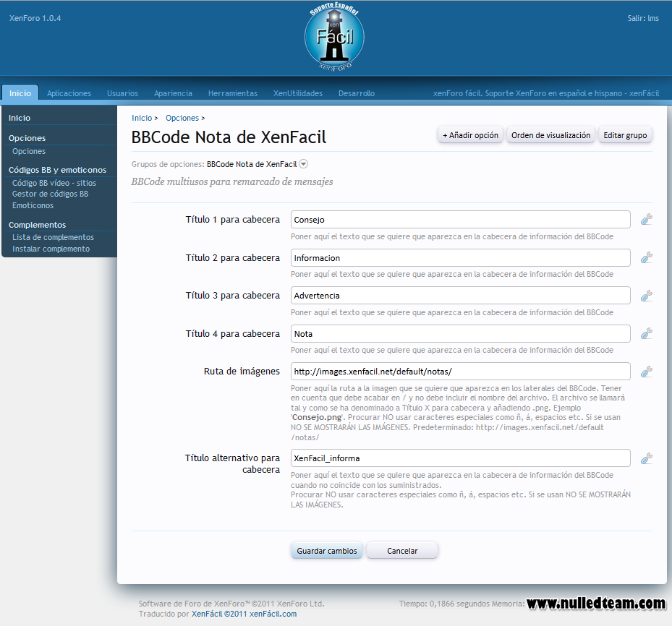The width and height of the screenshot is (672, 626).
Task: Click Orden de visualización button
Action: [550, 135]
